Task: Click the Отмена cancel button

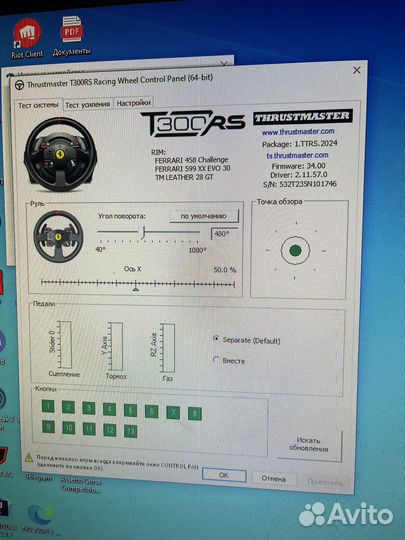Action: [273, 478]
